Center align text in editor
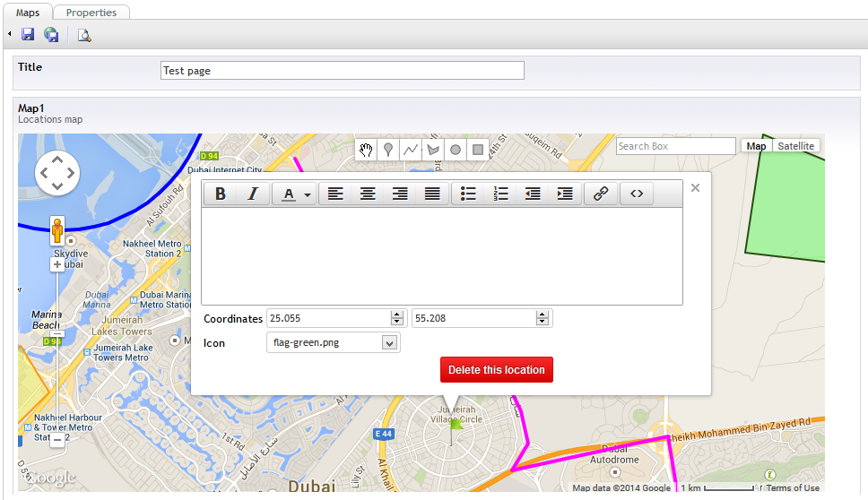This screenshot has height=500, width=868. coord(368,194)
